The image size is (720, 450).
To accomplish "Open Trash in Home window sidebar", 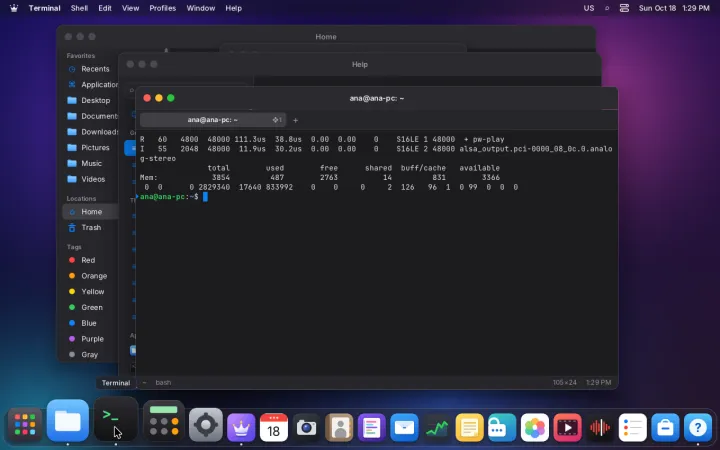I will point(90,227).
